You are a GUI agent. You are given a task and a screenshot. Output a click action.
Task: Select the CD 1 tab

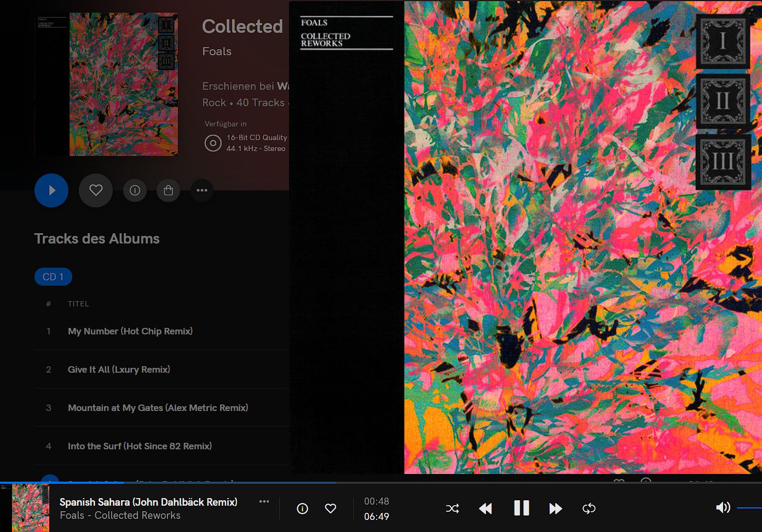click(53, 277)
